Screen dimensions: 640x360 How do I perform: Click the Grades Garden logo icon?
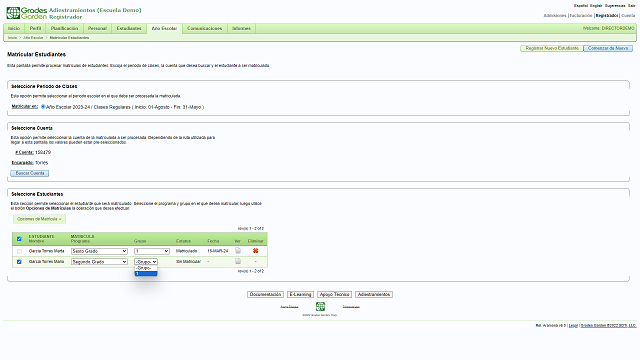coord(13,13)
